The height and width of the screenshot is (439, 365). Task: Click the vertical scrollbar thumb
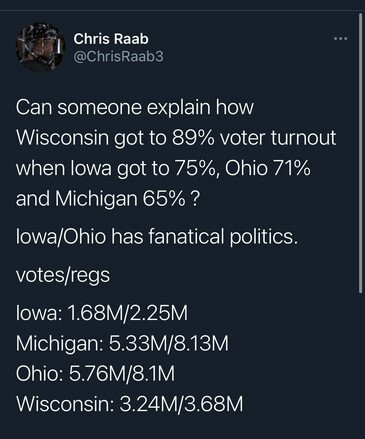[x=360, y=153]
